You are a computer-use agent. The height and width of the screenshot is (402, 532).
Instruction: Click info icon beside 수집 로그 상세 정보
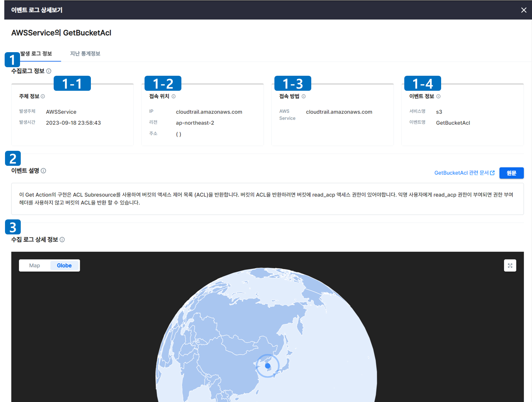tap(62, 240)
